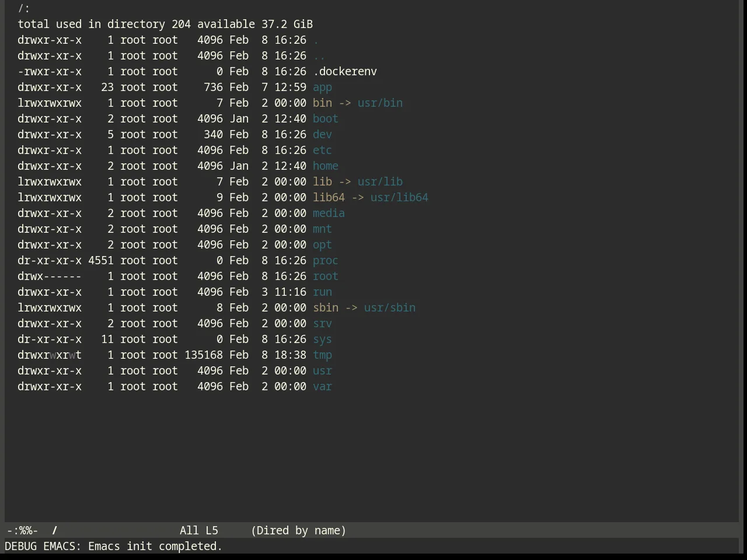Open the var directory
Image resolution: width=747 pixels, height=560 pixels.
pyautogui.click(x=322, y=387)
